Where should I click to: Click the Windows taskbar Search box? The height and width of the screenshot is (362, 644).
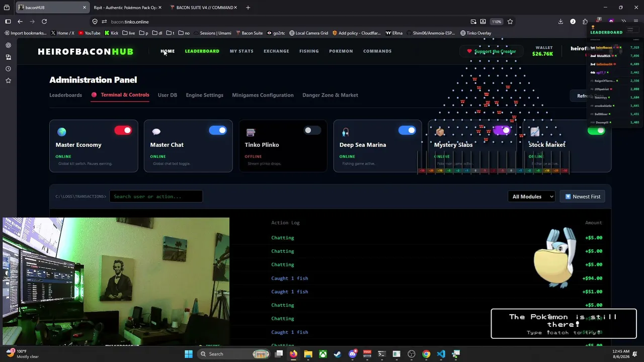234,354
